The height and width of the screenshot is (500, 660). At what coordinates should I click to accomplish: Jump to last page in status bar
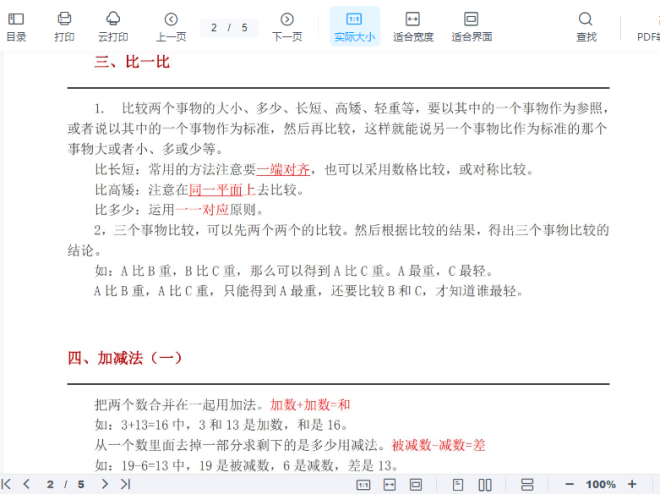click(x=125, y=485)
